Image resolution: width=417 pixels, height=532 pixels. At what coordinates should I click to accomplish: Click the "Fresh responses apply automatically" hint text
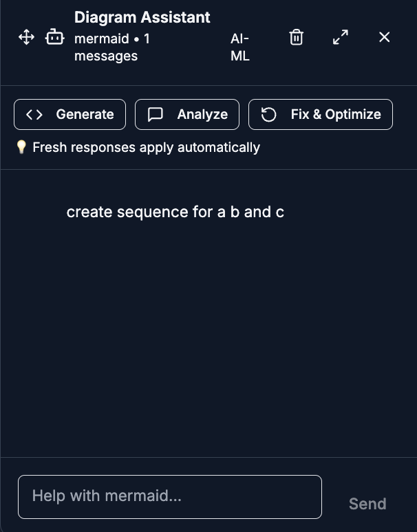point(146,147)
